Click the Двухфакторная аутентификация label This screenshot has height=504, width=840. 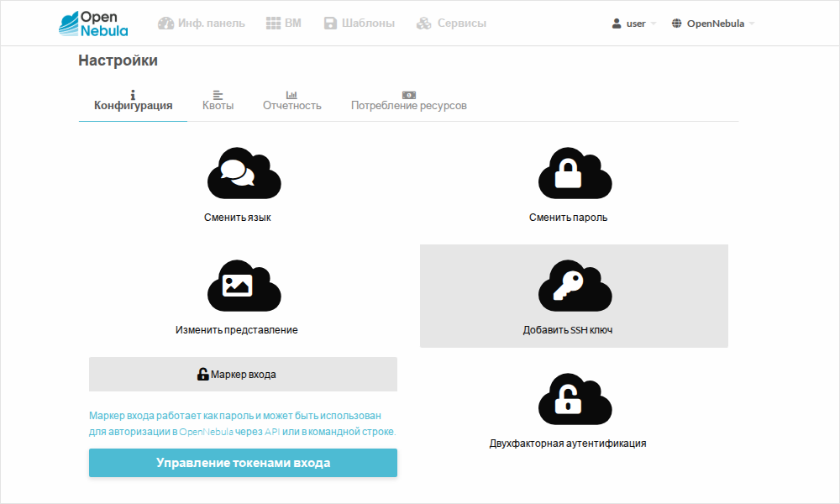(x=568, y=443)
